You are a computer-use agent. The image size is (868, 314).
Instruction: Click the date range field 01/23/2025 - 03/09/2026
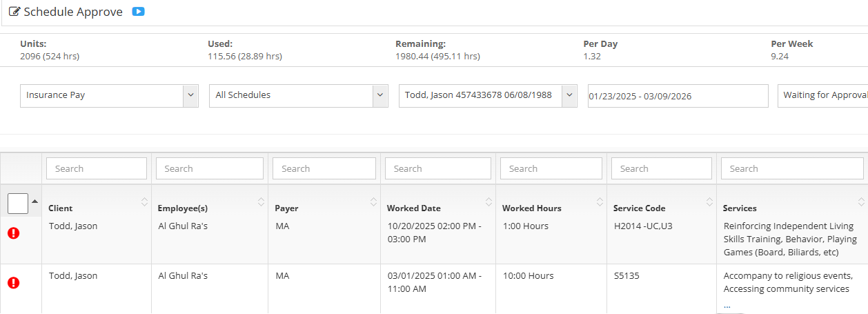pos(677,96)
